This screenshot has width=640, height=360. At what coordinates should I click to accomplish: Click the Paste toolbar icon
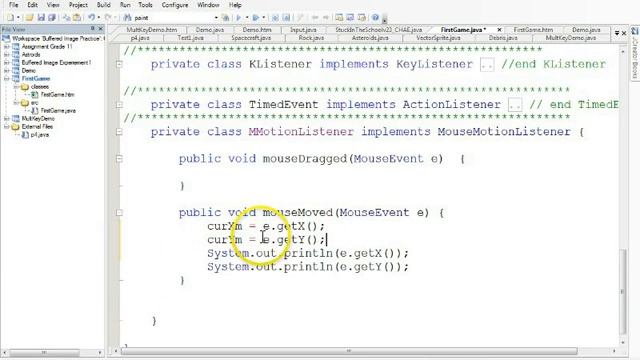pyautogui.click(x=77, y=18)
